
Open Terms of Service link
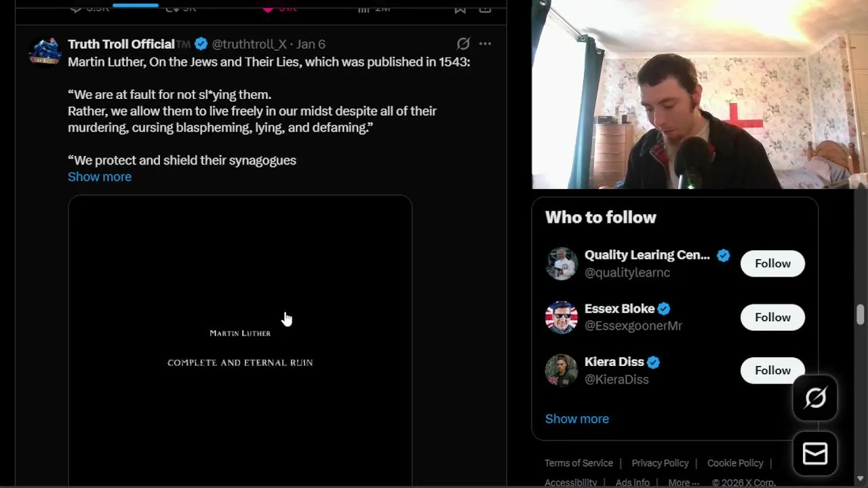578,463
